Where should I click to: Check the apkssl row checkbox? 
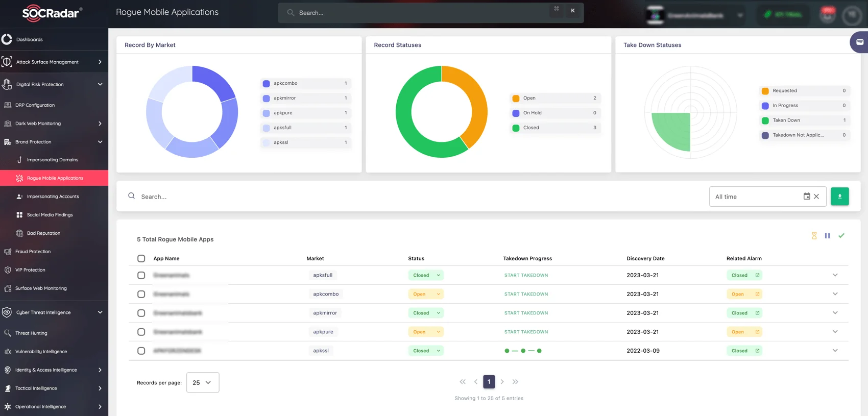coord(141,351)
